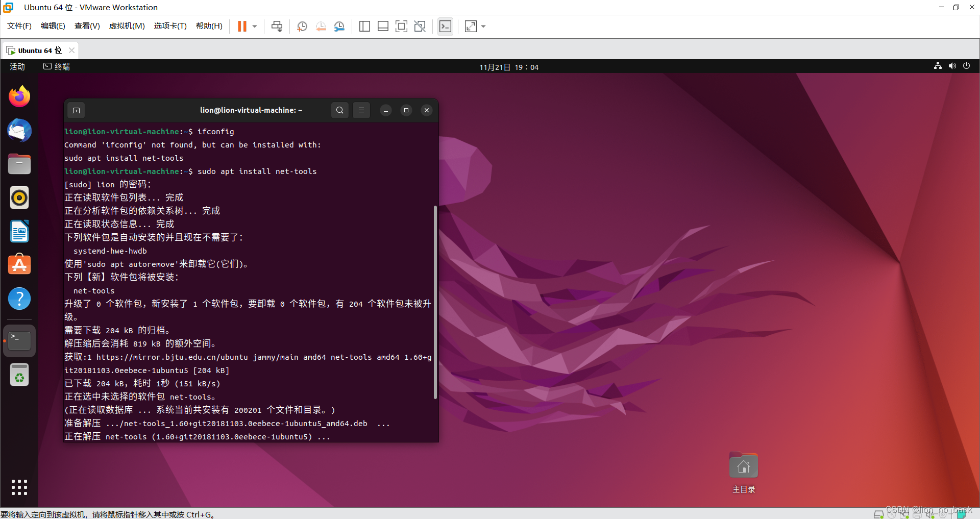Launch Firefox from the Ubuntu dock

(19, 96)
